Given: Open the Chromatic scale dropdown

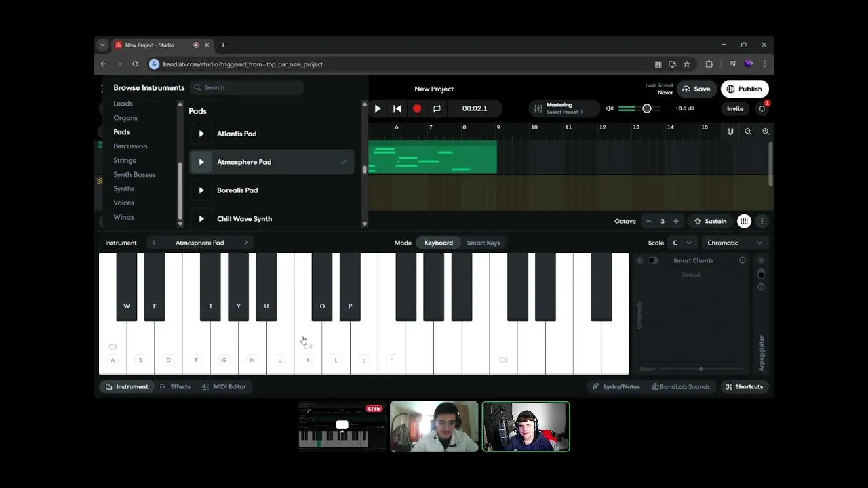Looking at the screenshot, I should 734,243.
